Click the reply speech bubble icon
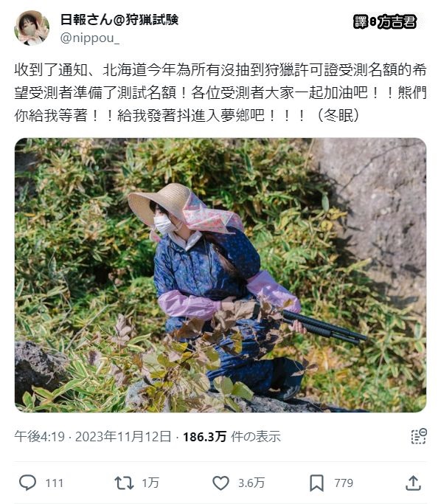Image resolution: width=441 pixels, height=504 pixels. tap(27, 483)
